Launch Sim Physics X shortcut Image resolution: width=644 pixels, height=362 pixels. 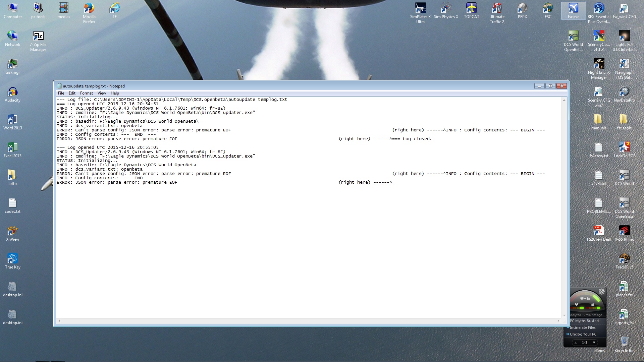(446, 11)
